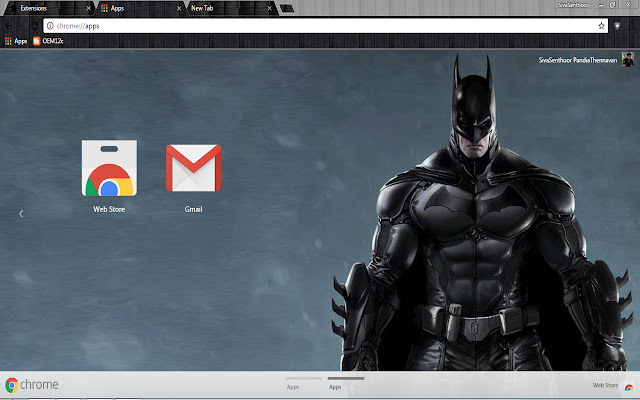
Task: Restore down the Chrome window
Action: point(613,5)
